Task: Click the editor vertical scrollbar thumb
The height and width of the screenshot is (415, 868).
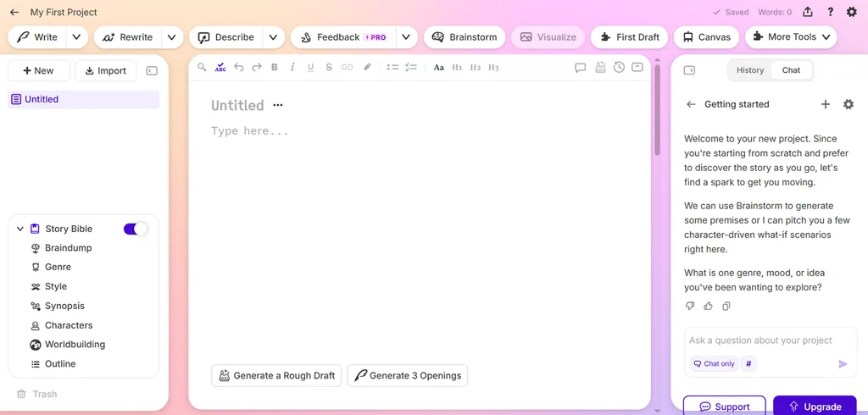Action: [657, 109]
